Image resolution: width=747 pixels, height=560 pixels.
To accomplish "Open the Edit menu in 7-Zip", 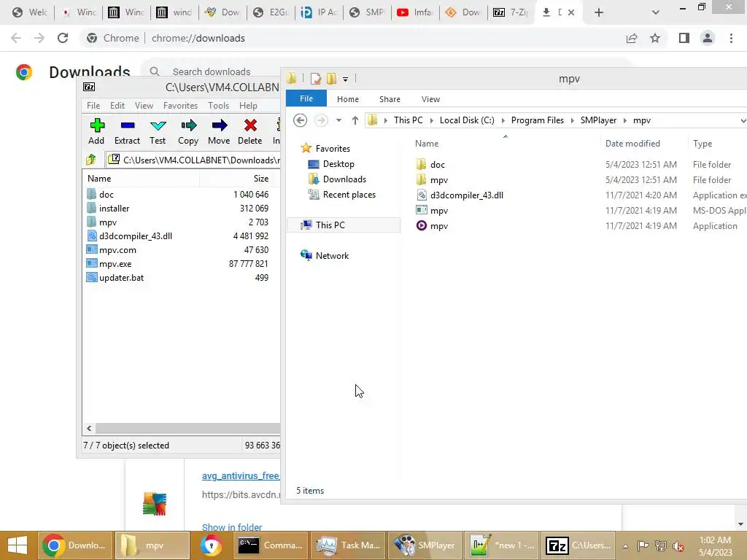I will pos(117,105).
